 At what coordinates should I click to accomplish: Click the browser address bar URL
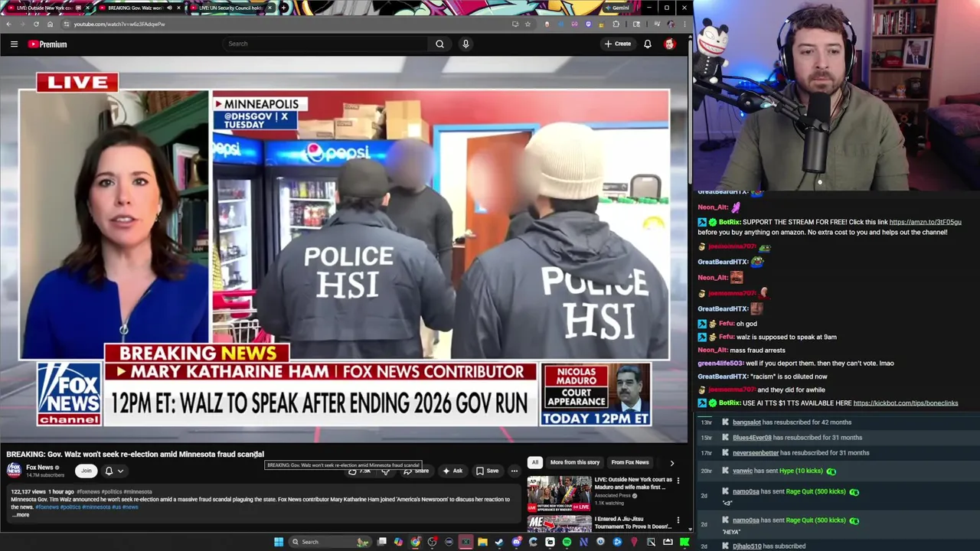point(119,24)
